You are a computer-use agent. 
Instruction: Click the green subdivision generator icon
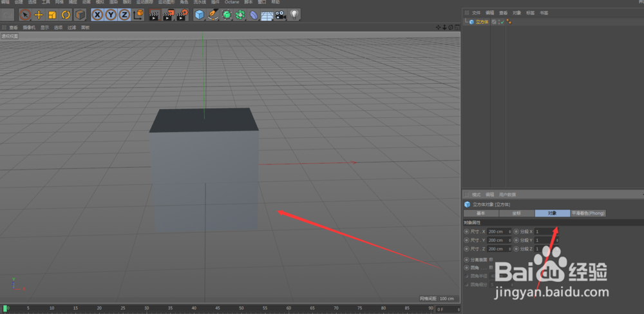pyautogui.click(x=227, y=15)
